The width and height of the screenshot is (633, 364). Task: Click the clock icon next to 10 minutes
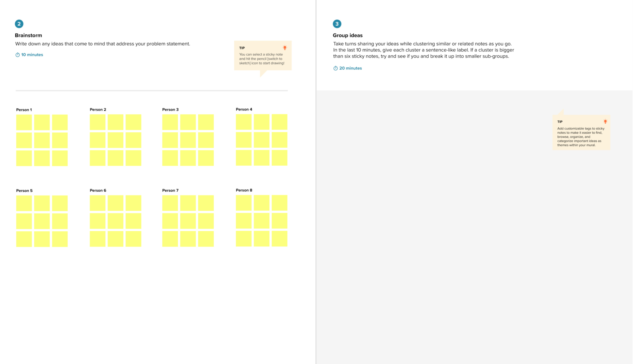coord(17,54)
